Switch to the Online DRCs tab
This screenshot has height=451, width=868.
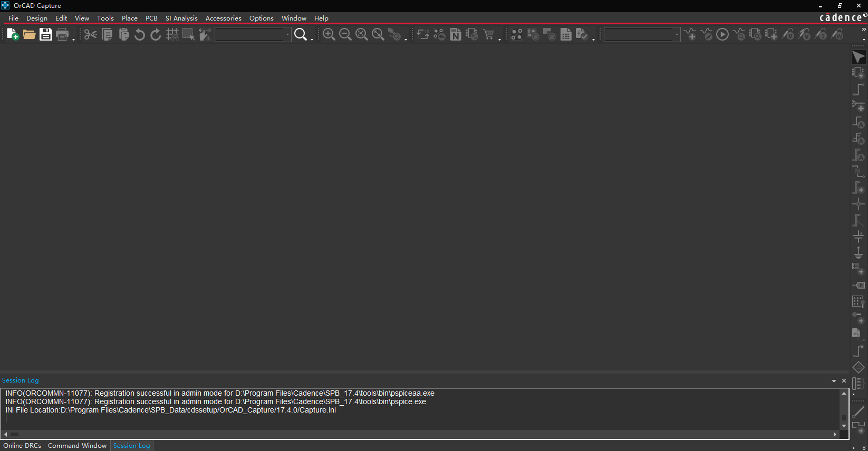[22, 446]
